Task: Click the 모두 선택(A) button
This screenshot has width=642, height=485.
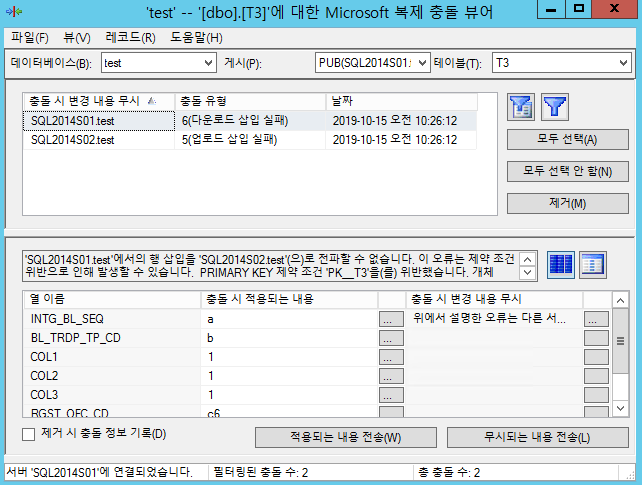Action: click(x=567, y=140)
